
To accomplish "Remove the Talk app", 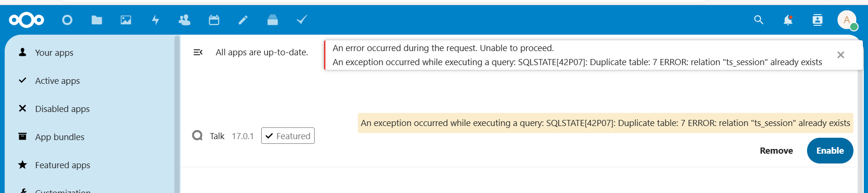I will click(776, 150).
